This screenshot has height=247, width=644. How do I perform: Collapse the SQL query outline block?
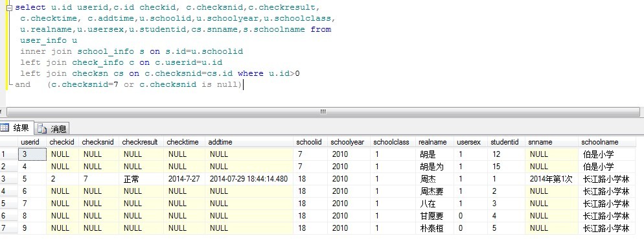pos(9,8)
